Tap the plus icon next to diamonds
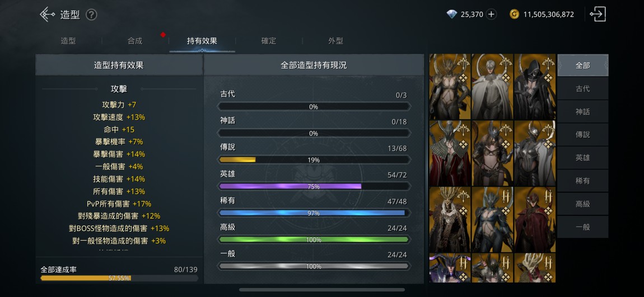 point(491,15)
